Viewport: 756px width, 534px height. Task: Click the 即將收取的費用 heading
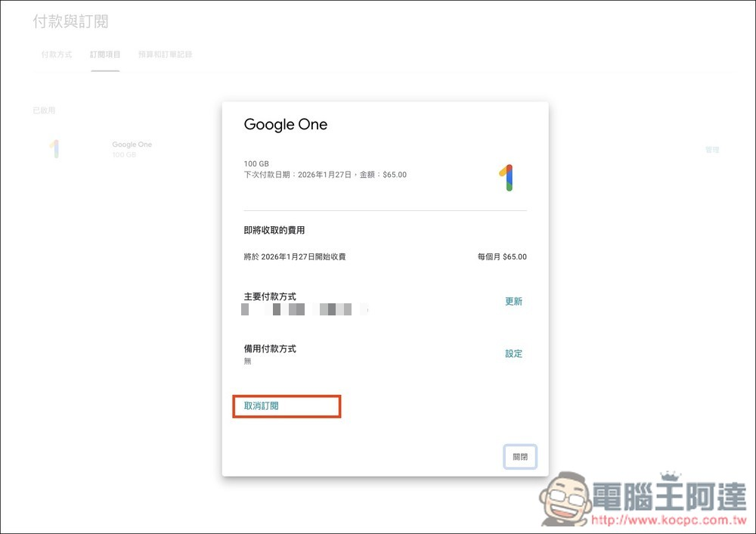(274, 230)
